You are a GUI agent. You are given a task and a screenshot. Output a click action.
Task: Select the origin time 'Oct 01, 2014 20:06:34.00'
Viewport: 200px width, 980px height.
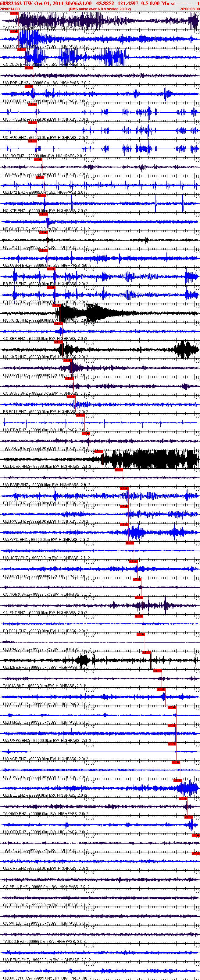tap(63, 3)
